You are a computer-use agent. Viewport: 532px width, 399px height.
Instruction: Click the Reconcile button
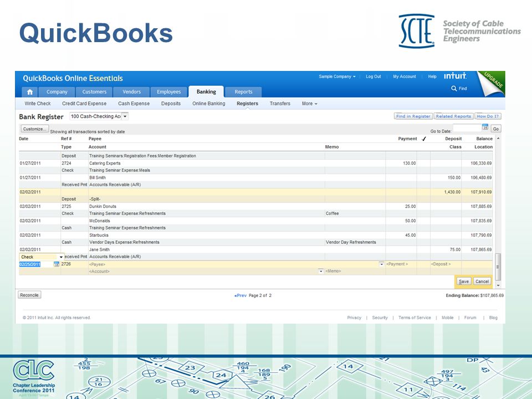point(29,295)
